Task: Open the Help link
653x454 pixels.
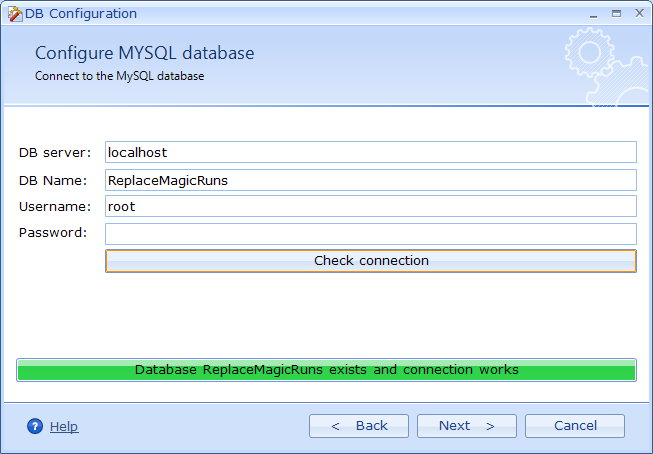Action: click(63, 426)
